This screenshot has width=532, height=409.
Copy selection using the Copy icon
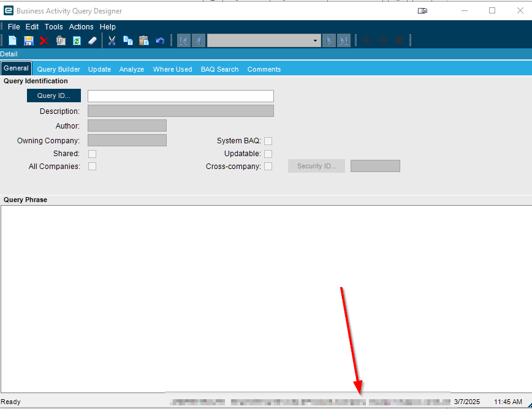click(128, 40)
